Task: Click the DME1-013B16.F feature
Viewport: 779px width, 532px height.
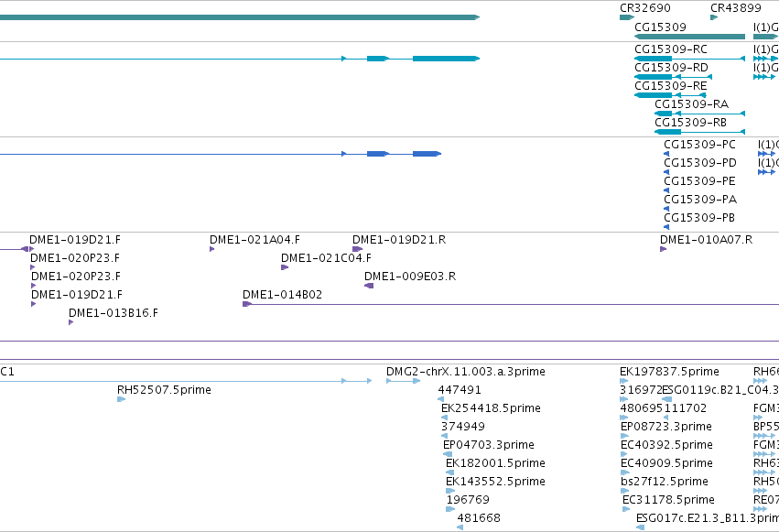Action: pyautogui.click(x=114, y=313)
